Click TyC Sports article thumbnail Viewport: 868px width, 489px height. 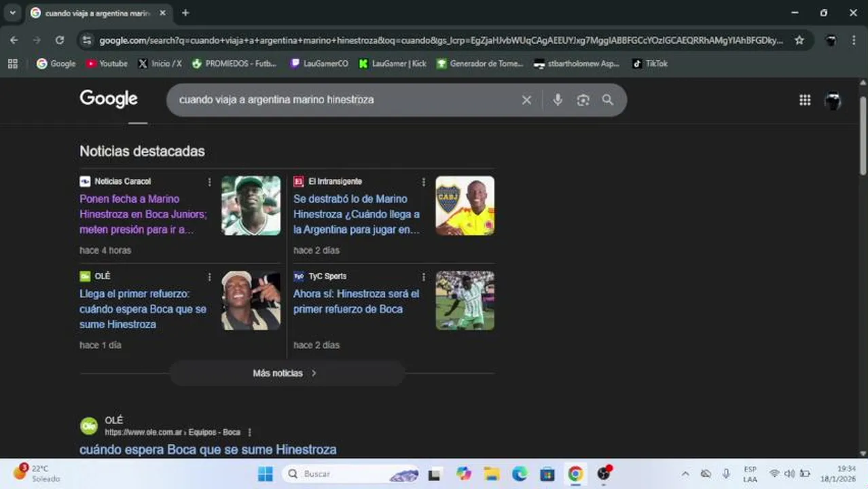[x=465, y=300]
